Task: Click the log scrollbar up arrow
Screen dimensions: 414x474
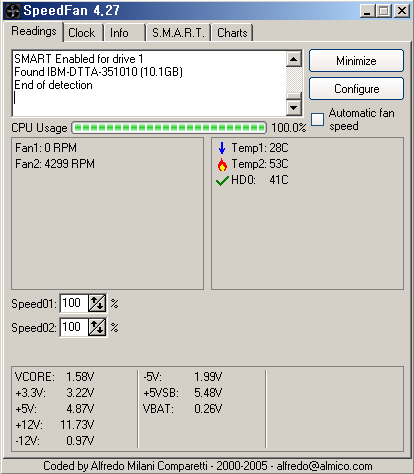Action: click(x=294, y=59)
